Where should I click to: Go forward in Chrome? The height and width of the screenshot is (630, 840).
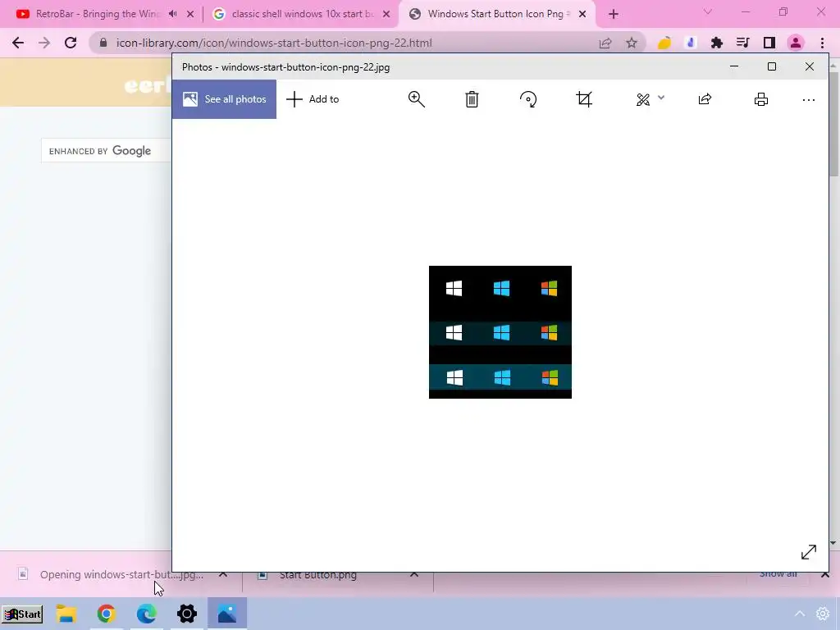pyautogui.click(x=44, y=43)
